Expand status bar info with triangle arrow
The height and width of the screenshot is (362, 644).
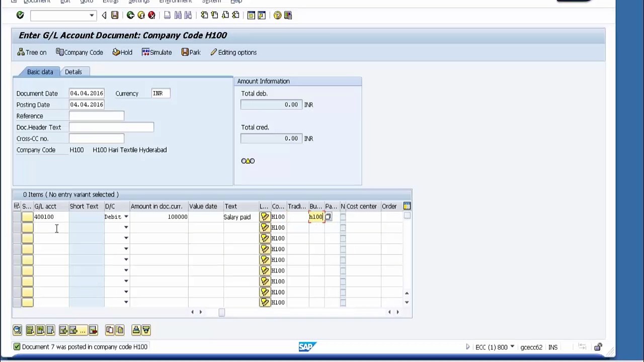pyautogui.click(x=467, y=347)
